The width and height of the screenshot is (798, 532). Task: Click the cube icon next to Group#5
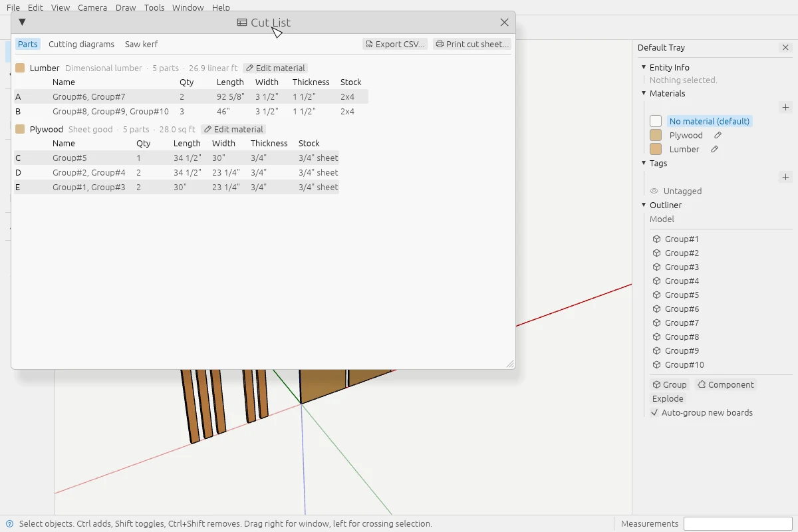click(x=656, y=295)
